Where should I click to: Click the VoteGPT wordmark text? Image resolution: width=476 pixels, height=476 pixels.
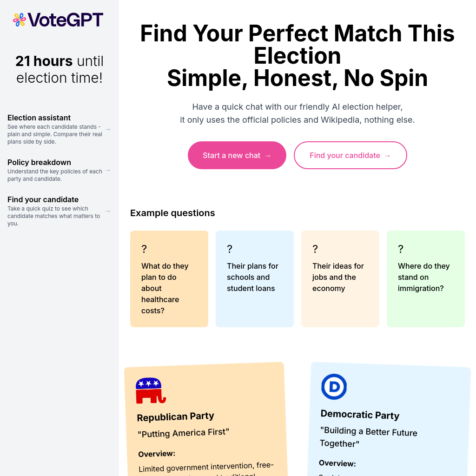pyautogui.click(x=66, y=20)
